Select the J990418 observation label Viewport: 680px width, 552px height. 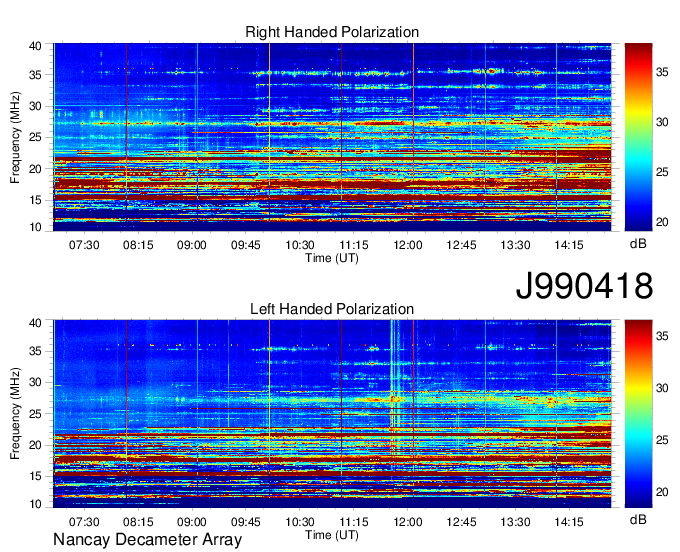[x=584, y=286]
